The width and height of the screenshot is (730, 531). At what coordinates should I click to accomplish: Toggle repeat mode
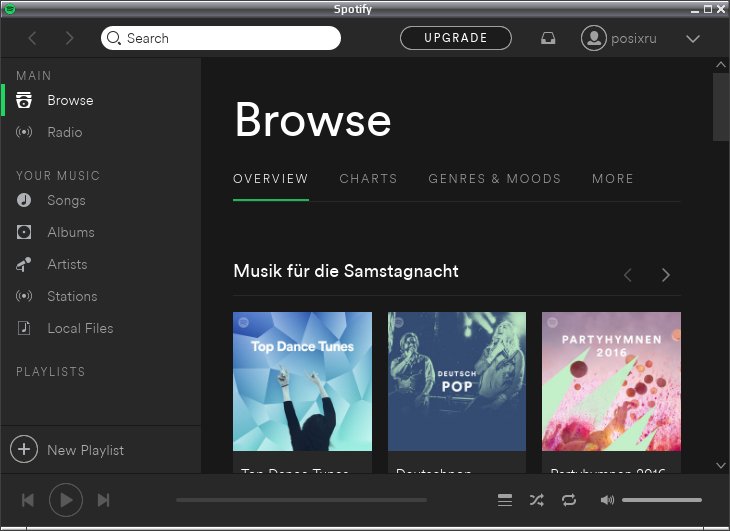pos(568,500)
